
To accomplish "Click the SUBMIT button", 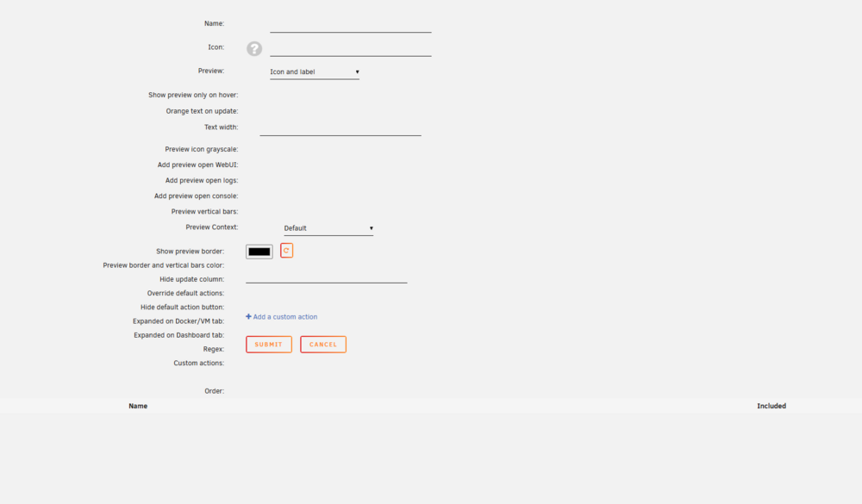I will [269, 345].
